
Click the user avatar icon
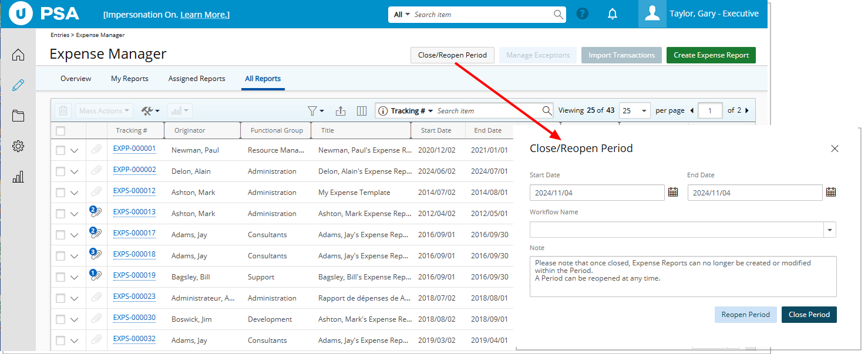[652, 14]
